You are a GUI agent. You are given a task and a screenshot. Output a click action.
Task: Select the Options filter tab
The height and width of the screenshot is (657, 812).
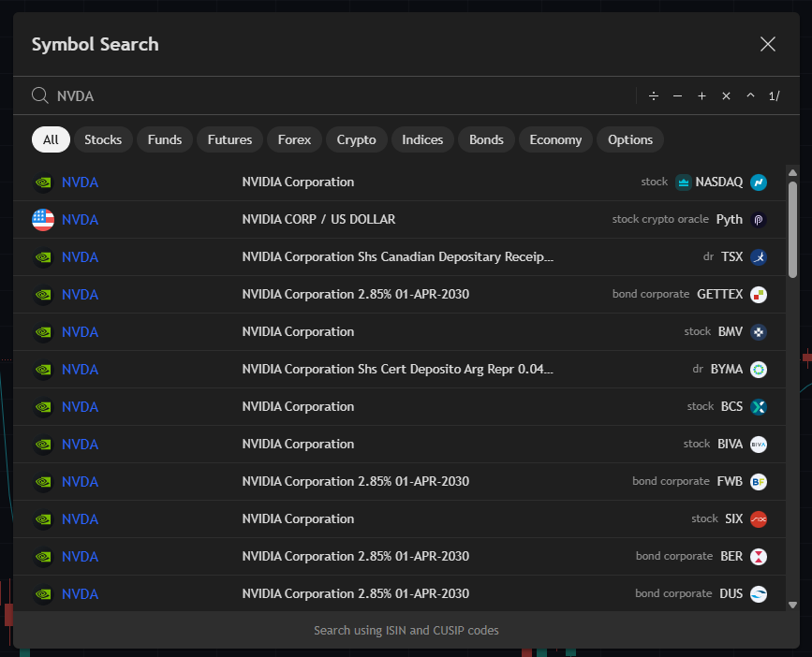(x=630, y=139)
